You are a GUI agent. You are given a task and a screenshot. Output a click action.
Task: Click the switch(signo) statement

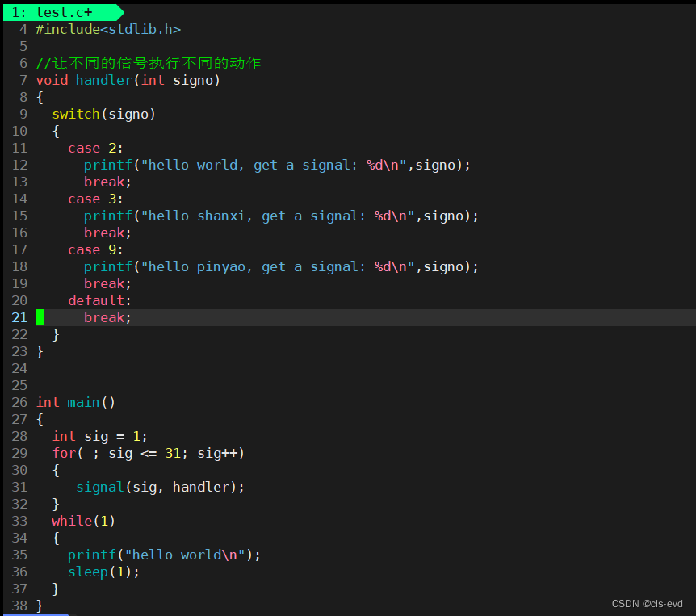click(104, 115)
